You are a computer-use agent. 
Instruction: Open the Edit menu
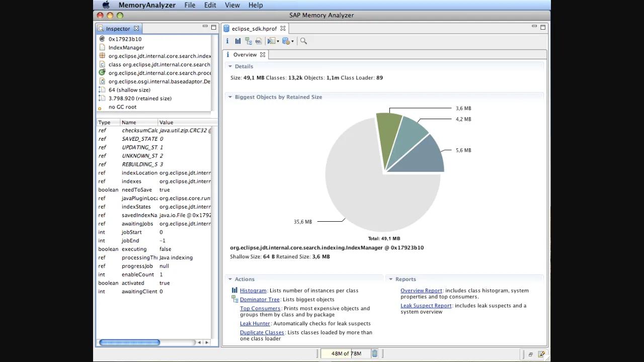point(210,5)
